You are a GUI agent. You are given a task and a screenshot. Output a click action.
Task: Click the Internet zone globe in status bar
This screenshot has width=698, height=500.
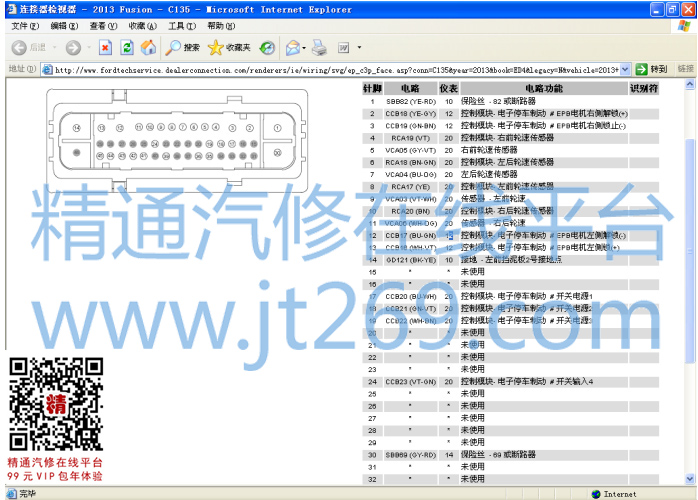tap(596, 494)
